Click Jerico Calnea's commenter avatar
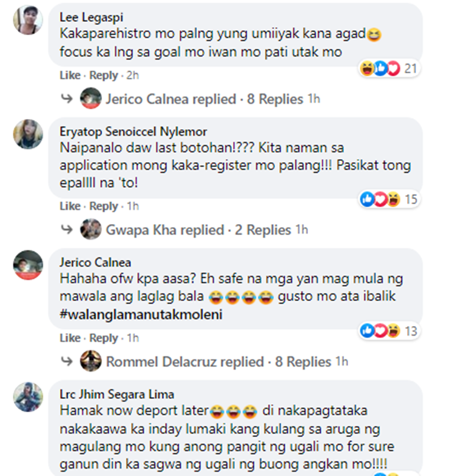 pos(28,265)
